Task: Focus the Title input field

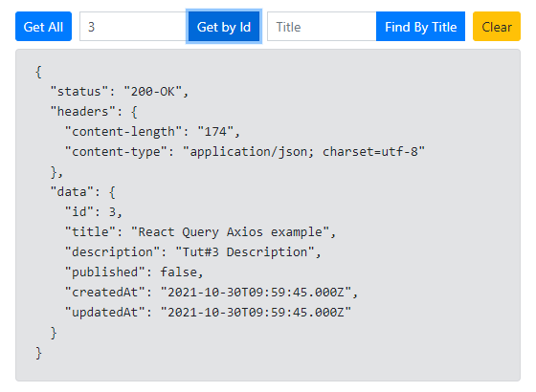Action: pos(322,27)
